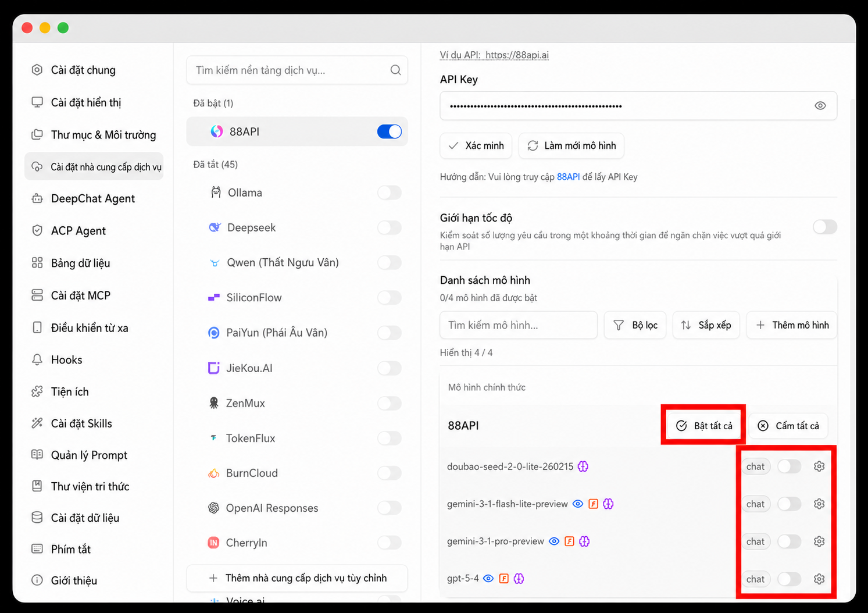Open Cài đặt hiển thị settings section

(94, 102)
